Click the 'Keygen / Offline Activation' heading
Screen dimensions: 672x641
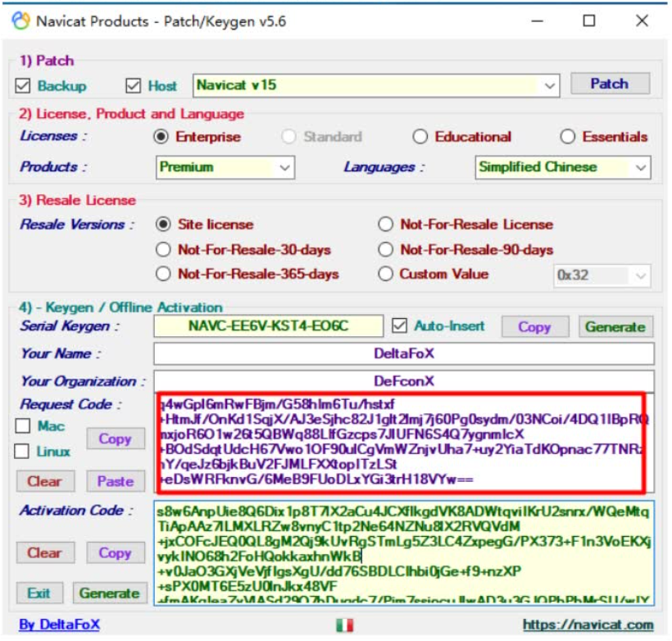click(x=134, y=307)
